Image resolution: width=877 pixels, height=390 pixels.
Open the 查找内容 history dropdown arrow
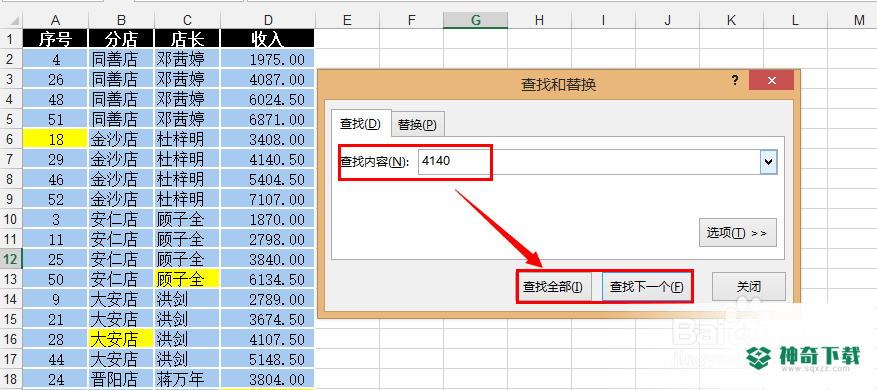click(x=768, y=162)
